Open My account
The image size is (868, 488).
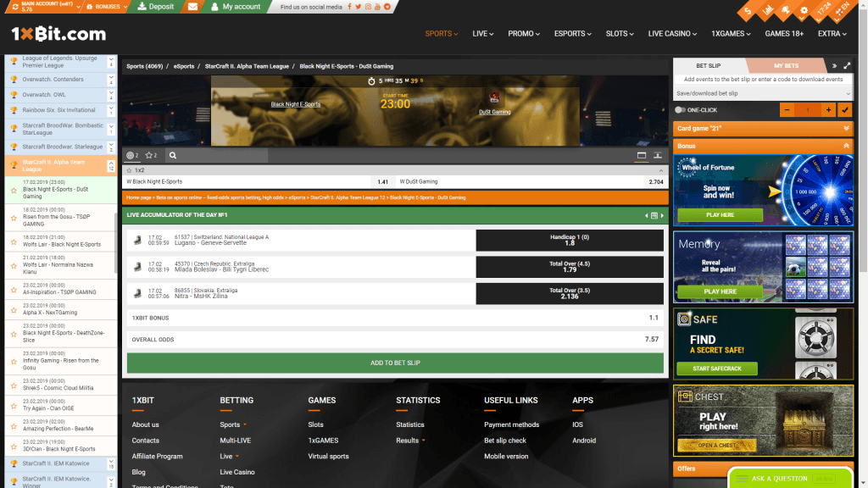coord(236,7)
